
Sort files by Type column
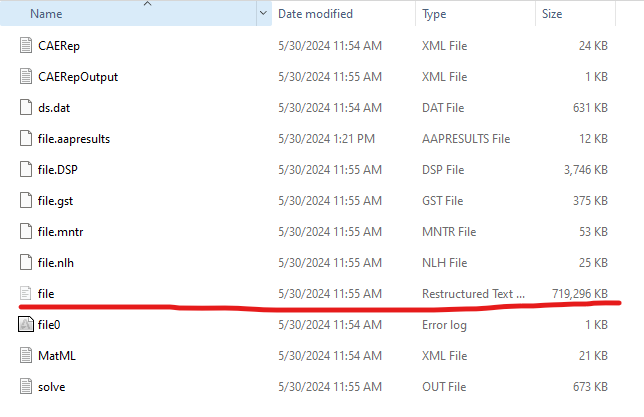[434, 14]
